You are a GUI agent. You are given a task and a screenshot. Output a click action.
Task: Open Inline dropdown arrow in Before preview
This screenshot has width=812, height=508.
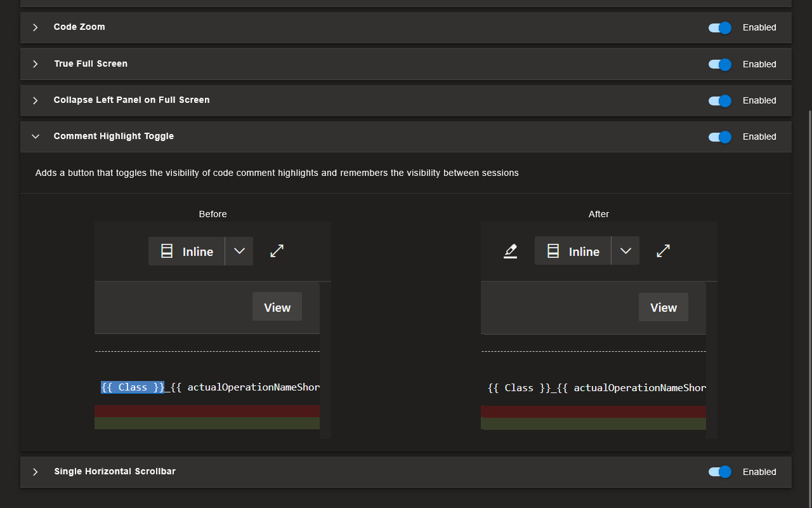pyautogui.click(x=239, y=251)
